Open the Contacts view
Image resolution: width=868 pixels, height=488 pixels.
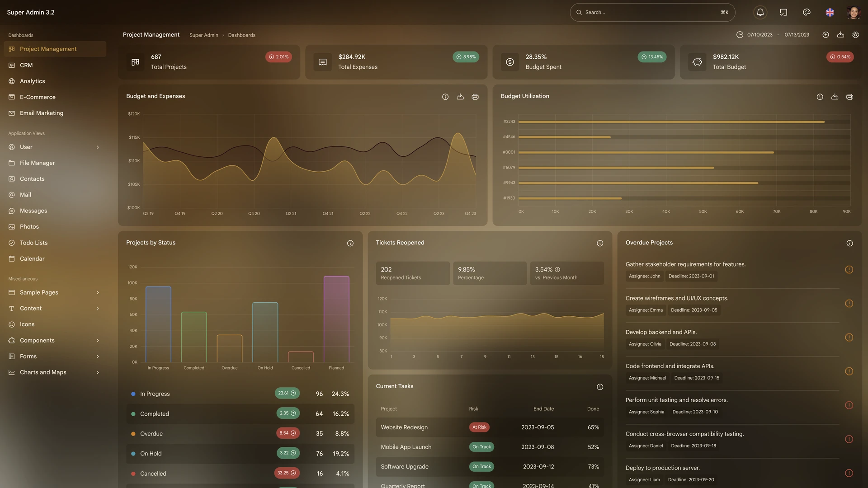tap(55, 179)
